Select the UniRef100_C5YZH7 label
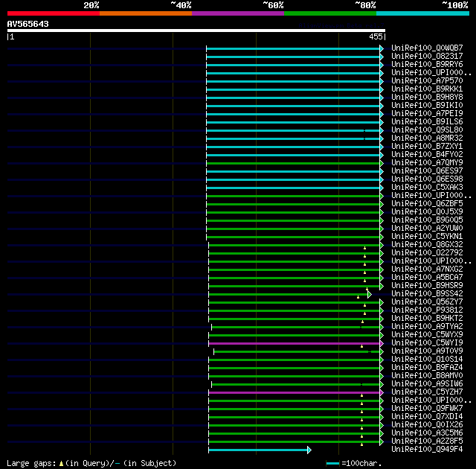Screen dimensions: 476x469 [427, 392]
